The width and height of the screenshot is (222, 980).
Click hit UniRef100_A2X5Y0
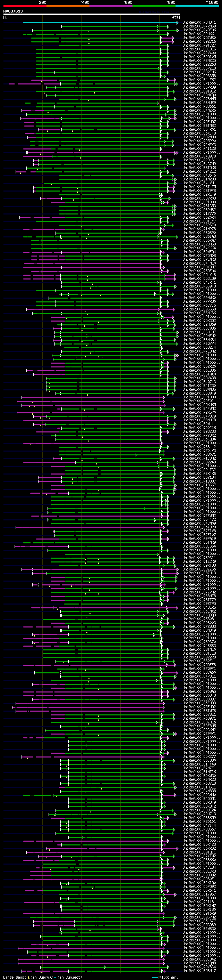pyautogui.click(x=199, y=412)
